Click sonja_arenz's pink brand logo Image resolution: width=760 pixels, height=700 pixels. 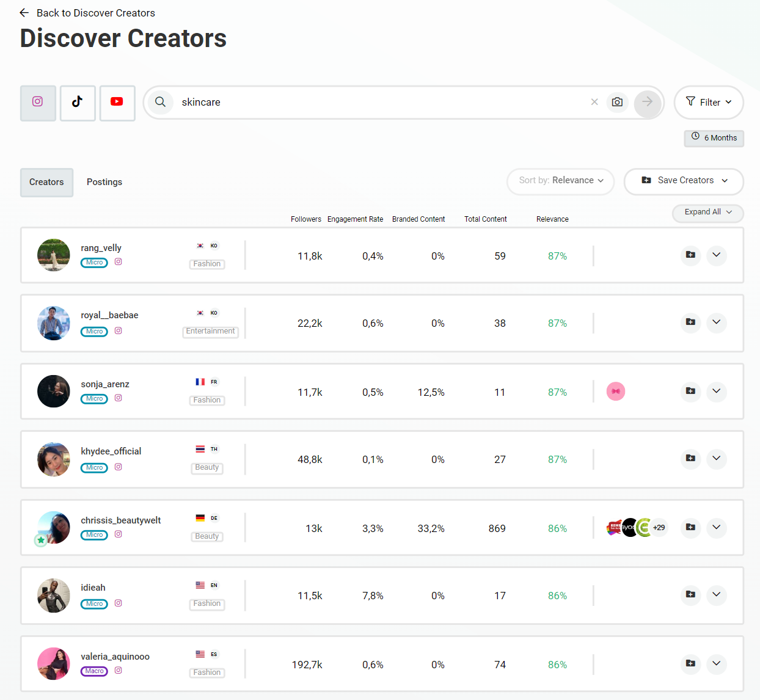(616, 391)
